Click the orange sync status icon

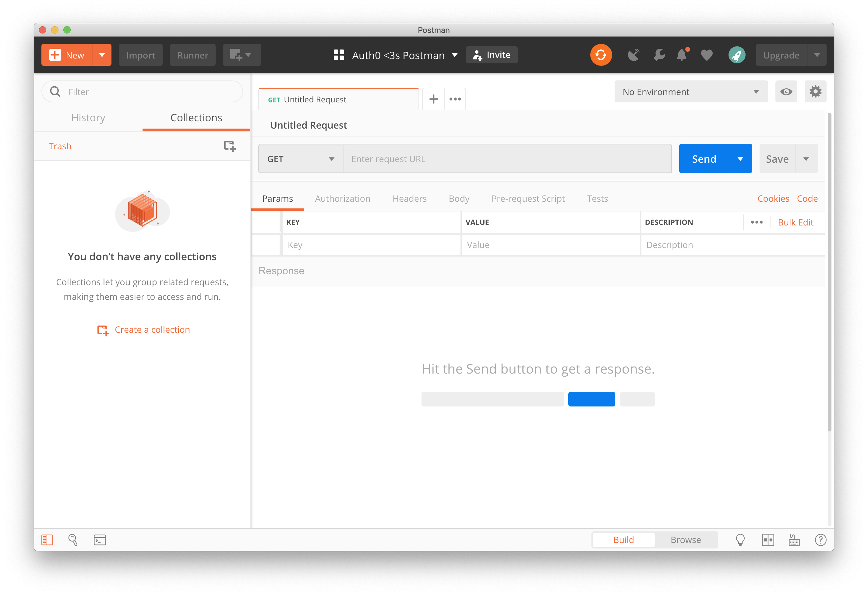tap(601, 55)
